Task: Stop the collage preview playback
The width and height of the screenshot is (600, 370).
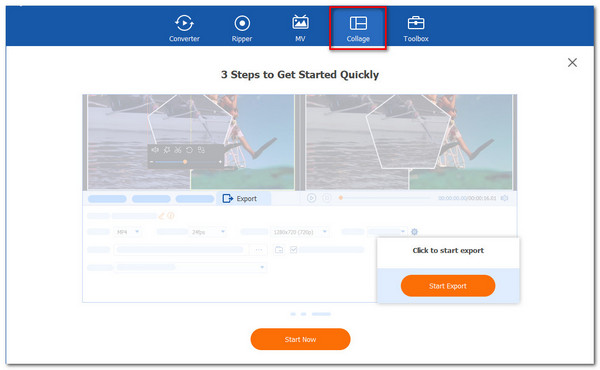Action: pyautogui.click(x=326, y=198)
